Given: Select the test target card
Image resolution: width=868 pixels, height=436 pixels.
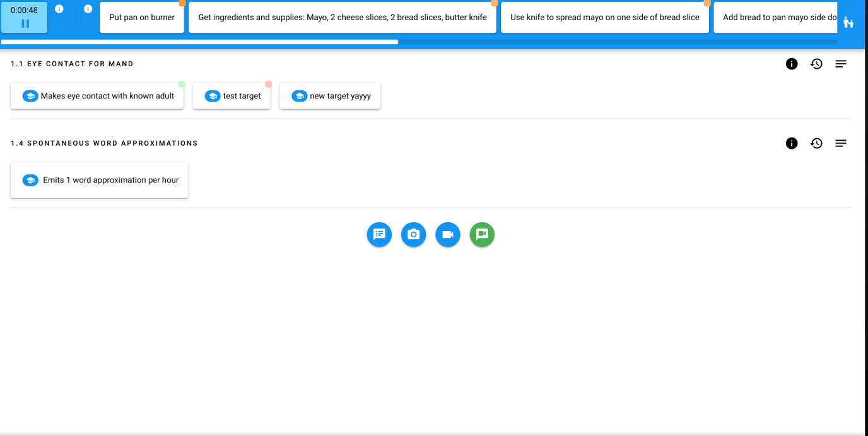Looking at the screenshot, I should (232, 96).
